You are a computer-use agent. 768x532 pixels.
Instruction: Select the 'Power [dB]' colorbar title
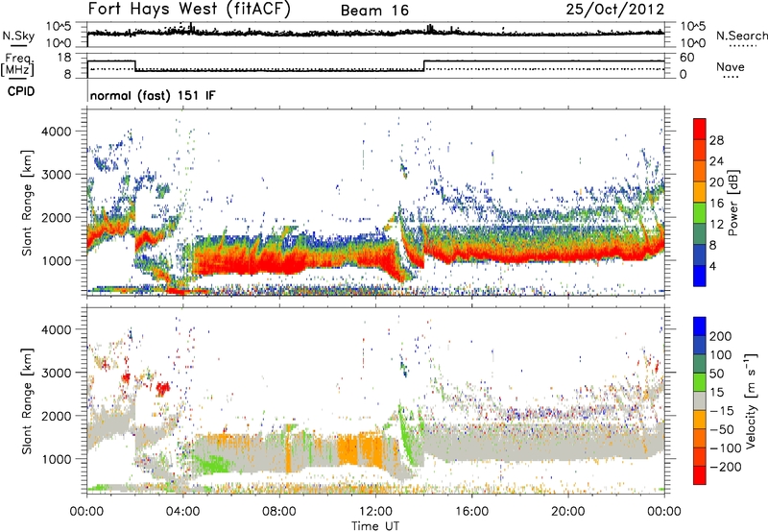[733, 203]
